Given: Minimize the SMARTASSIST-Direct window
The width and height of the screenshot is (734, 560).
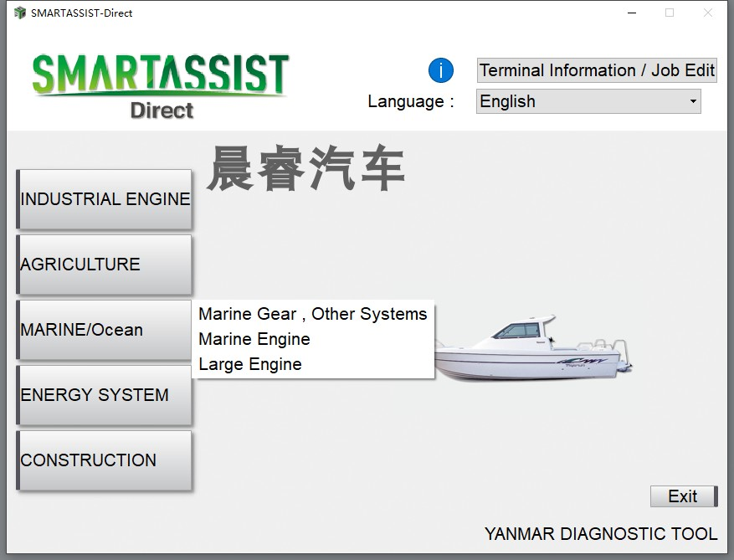Looking at the screenshot, I should click(632, 13).
